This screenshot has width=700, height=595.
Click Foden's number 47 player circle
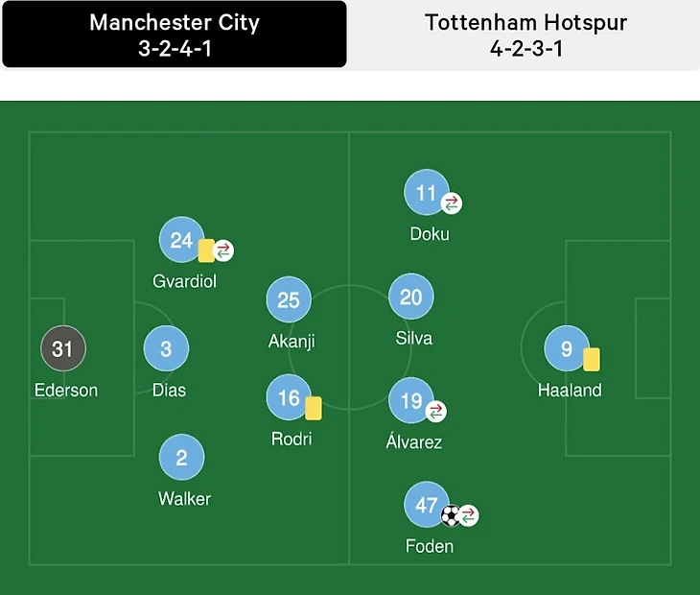pyautogui.click(x=427, y=505)
